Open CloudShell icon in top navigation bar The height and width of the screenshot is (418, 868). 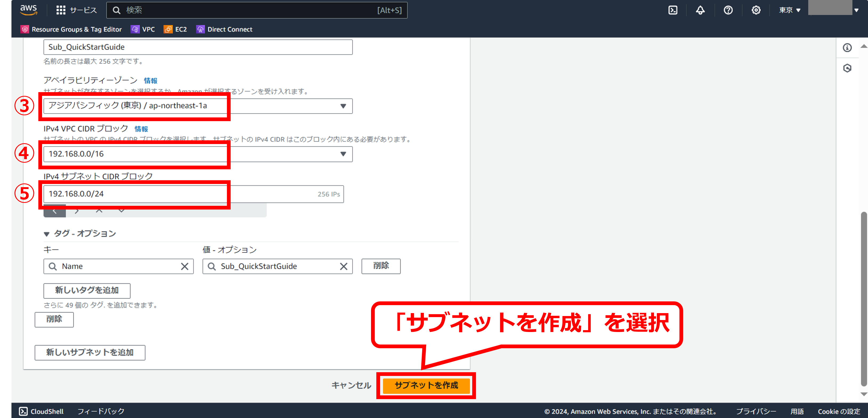coord(673,10)
